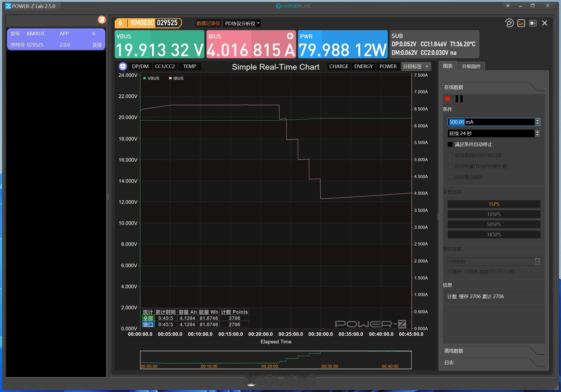
Task: Click the chart mode icon beside DP/DM
Action: [x=123, y=67]
